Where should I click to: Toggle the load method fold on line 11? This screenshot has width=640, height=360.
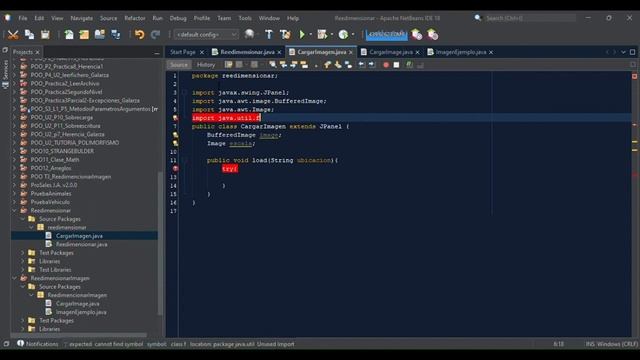(x=184, y=160)
